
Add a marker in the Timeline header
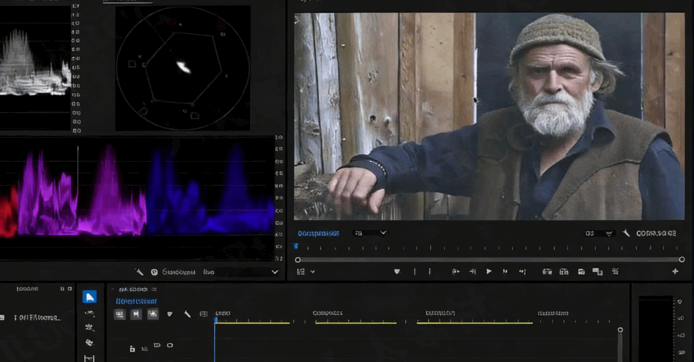[170, 314]
